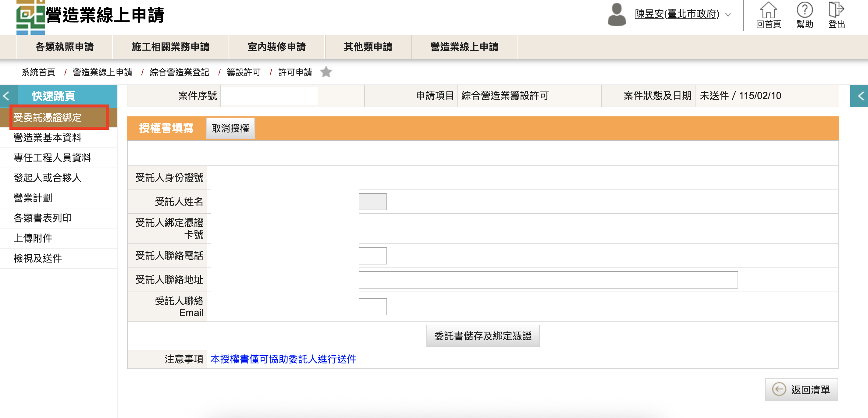
Task: Open the 施工相關業務申請 menu
Action: tap(170, 47)
